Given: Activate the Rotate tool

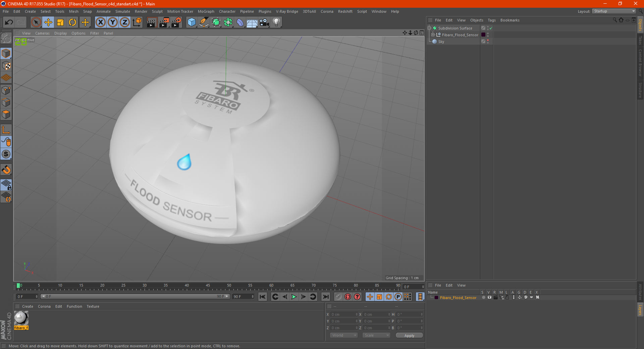Looking at the screenshot, I should (x=72, y=22).
